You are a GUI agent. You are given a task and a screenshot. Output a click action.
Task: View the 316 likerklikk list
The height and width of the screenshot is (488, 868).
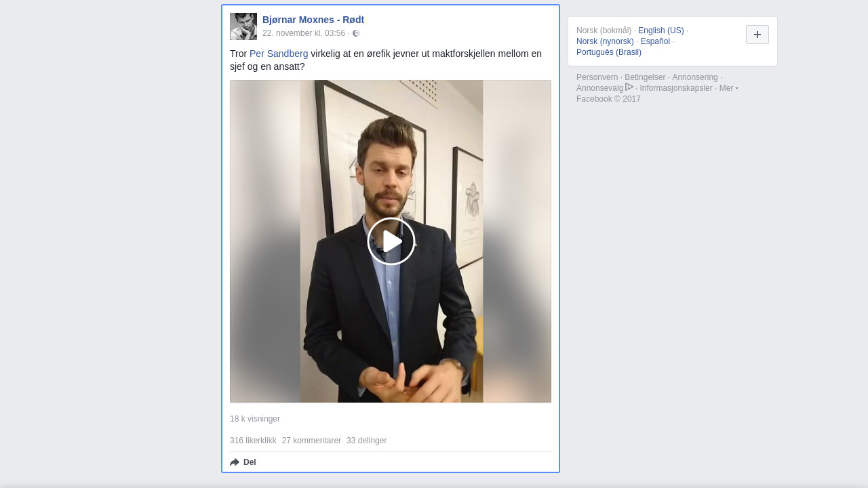tap(253, 441)
